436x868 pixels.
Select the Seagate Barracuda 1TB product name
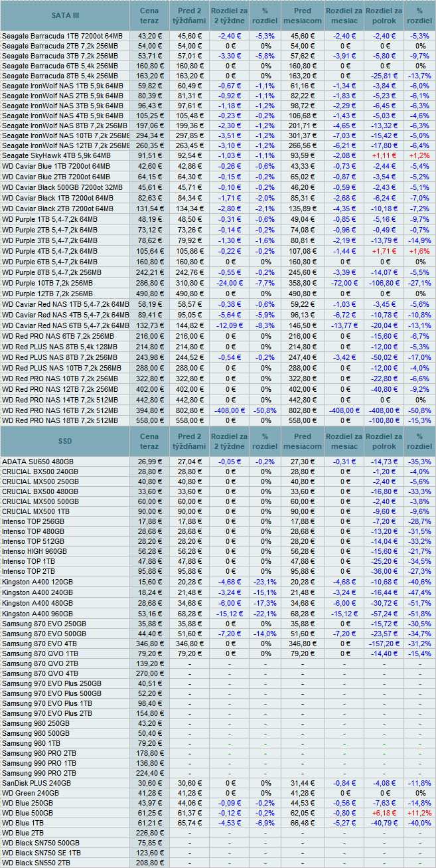tap(62, 35)
